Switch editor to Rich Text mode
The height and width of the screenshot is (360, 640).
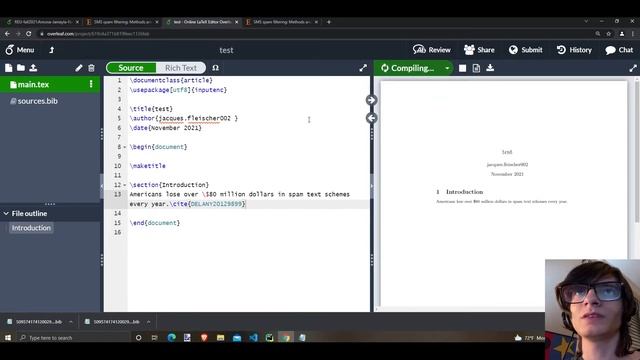181,68
